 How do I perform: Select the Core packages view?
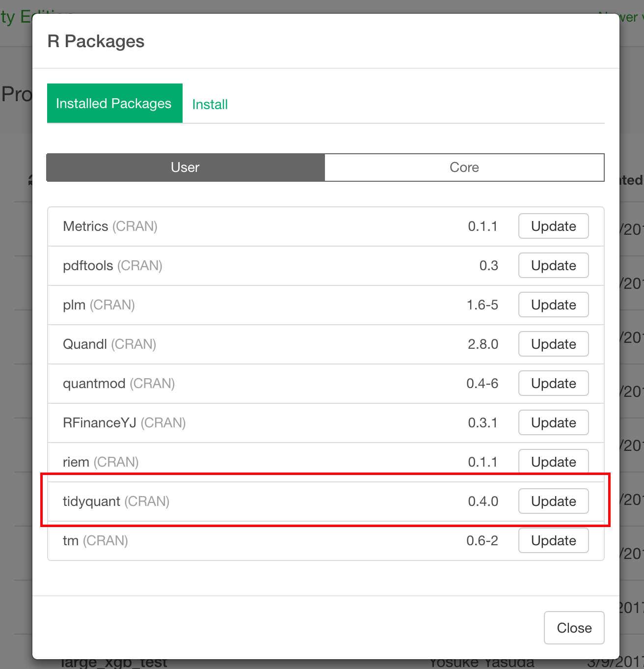point(464,167)
